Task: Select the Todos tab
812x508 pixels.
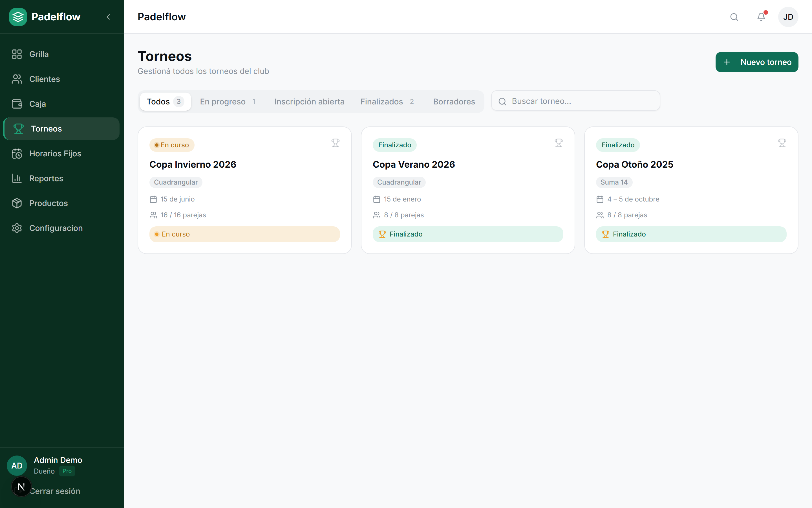Action: click(165, 102)
